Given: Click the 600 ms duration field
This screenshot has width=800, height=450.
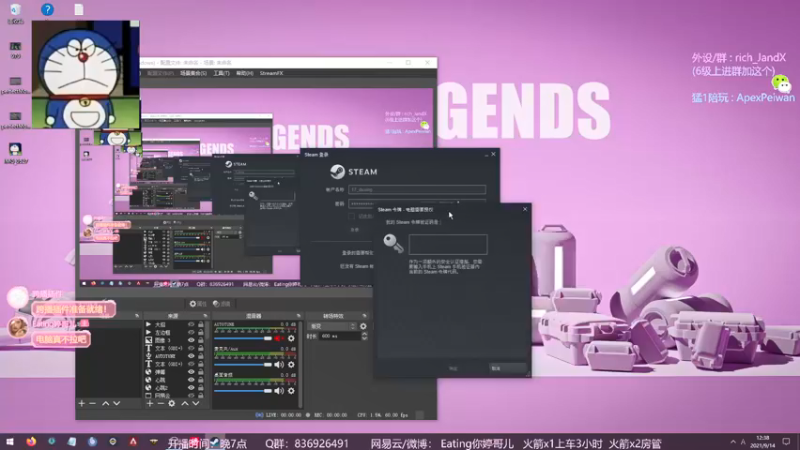Looking at the screenshot, I should (x=340, y=336).
